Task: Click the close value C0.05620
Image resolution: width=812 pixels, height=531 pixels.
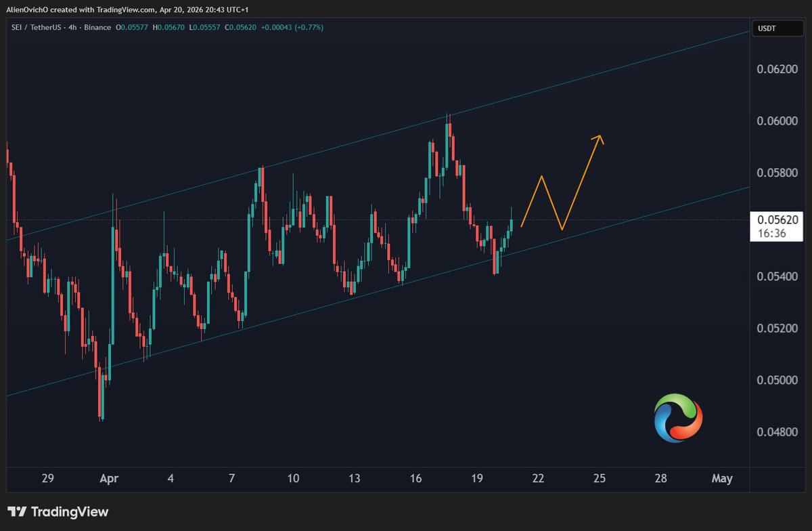Action: [x=240, y=28]
